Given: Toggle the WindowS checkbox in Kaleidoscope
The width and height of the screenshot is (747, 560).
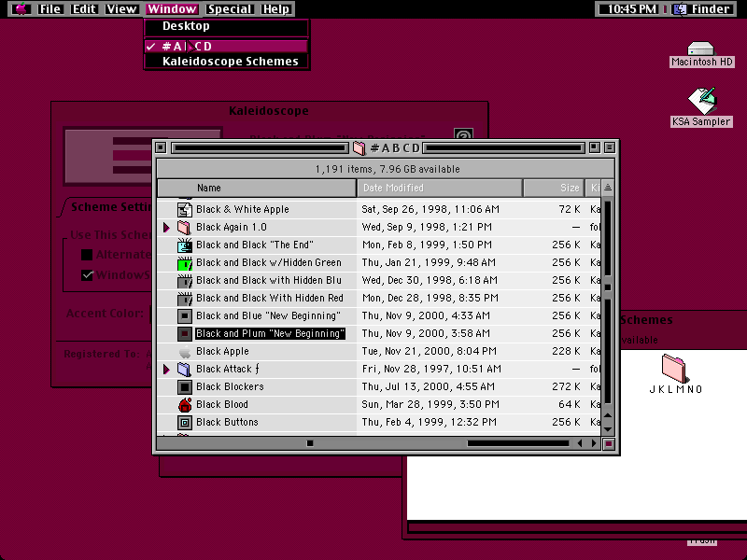Looking at the screenshot, I should pos(87,275).
